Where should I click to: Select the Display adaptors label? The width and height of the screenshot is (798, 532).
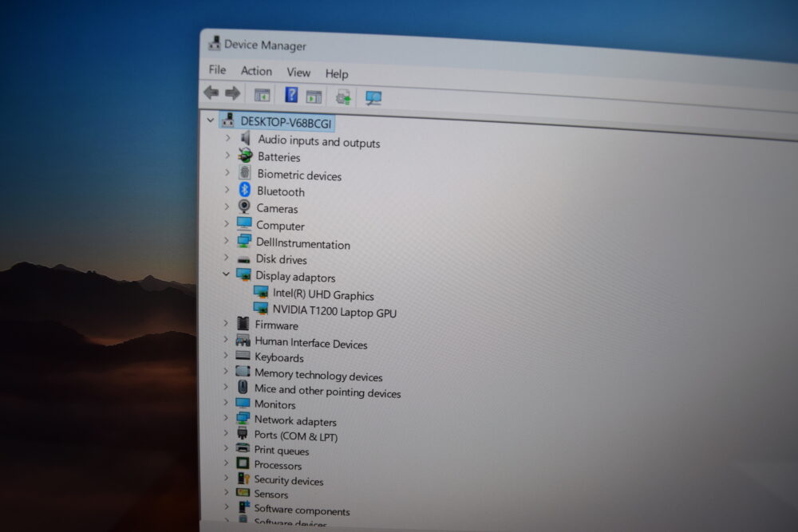tap(295, 277)
